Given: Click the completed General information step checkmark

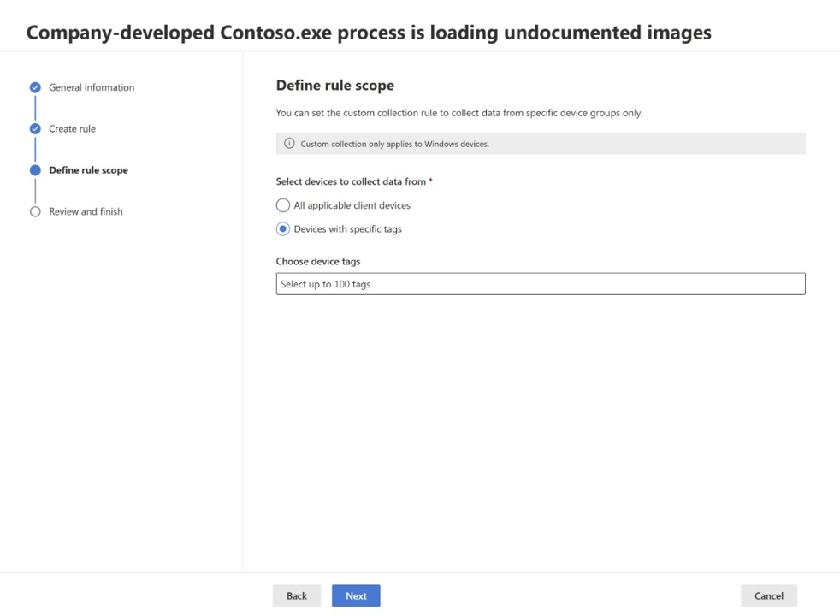Looking at the screenshot, I should 35,87.
